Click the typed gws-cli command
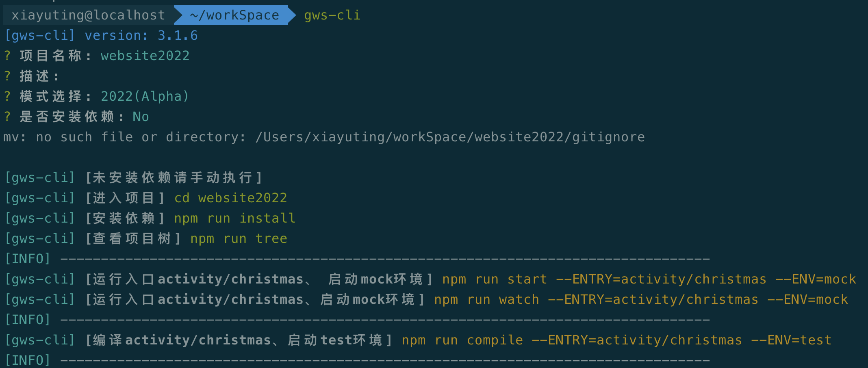 (x=332, y=15)
